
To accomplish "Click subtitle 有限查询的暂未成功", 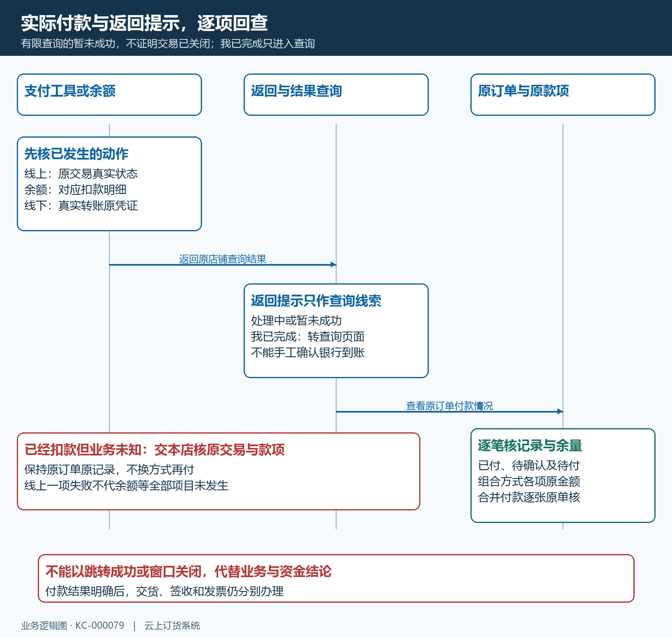I will point(68,44).
